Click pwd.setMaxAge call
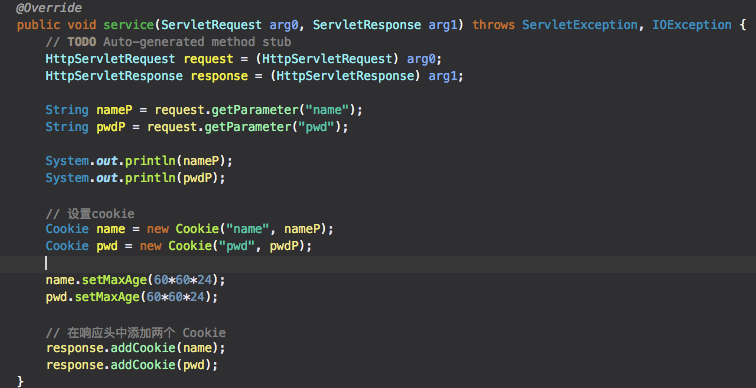Image resolution: width=756 pixels, height=388 pixels. click(132, 297)
